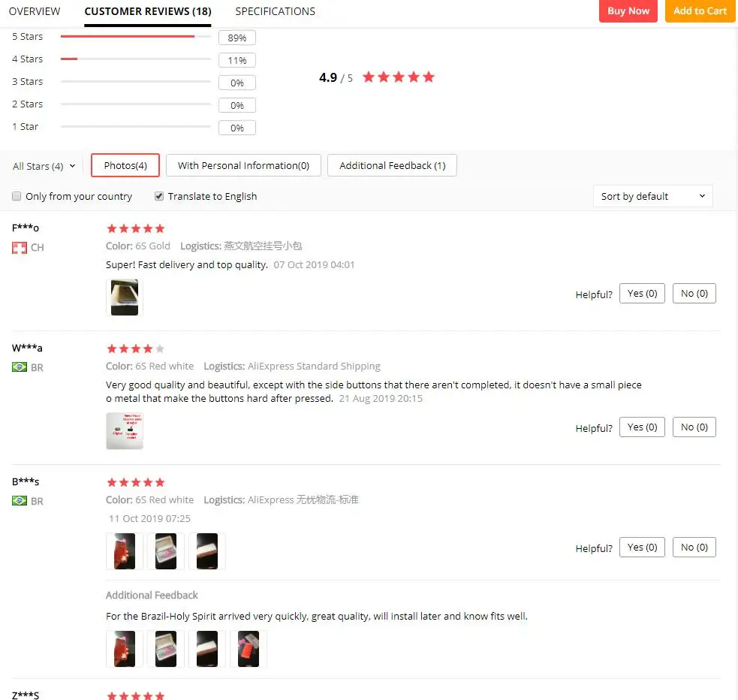Click the Additional Feedback heading
The height and width of the screenshot is (700, 738).
(x=152, y=595)
